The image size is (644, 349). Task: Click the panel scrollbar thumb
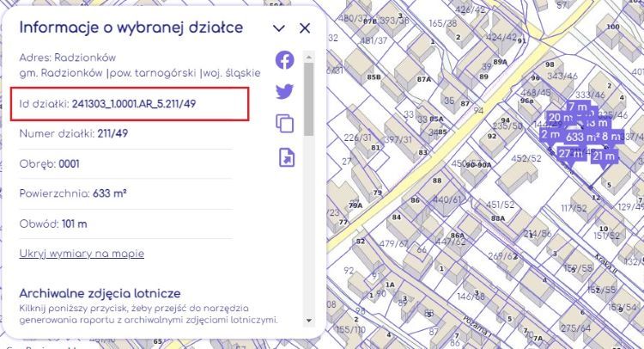coord(309,99)
